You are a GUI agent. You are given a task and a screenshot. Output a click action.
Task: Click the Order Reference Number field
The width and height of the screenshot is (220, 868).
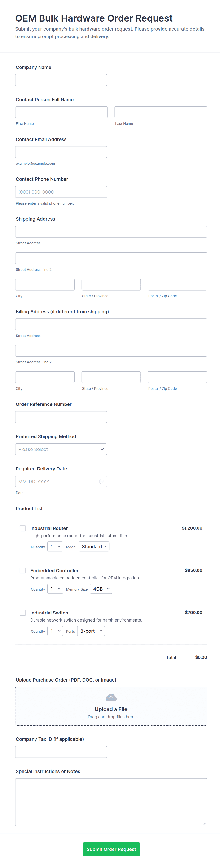click(x=61, y=417)
